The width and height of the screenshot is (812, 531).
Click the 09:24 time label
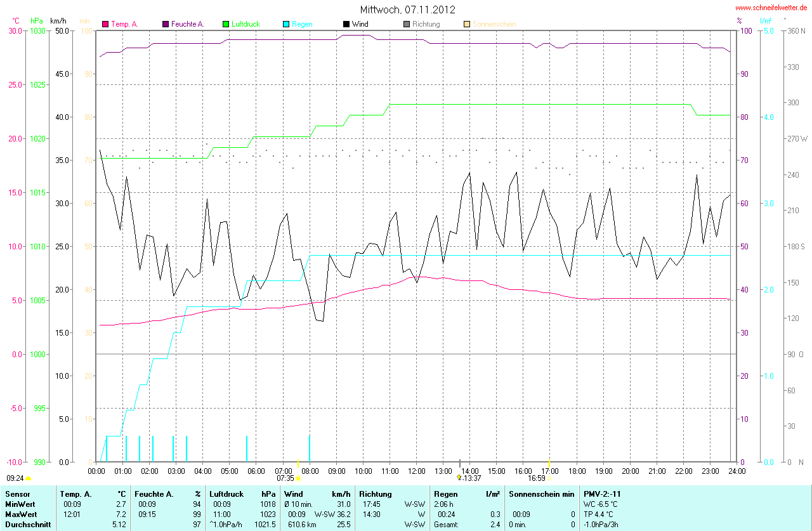click(15, 478)
